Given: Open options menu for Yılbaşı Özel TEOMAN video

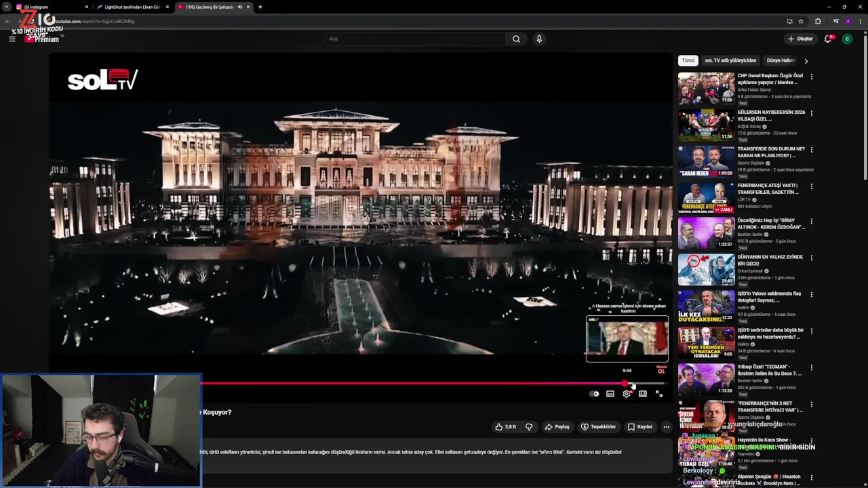Looking at the screenshot, I should click(811, 369).
